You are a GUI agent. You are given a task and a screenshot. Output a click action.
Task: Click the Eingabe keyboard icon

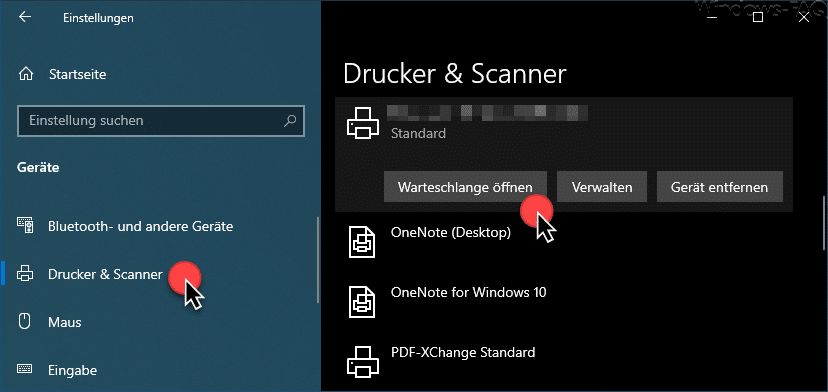pyautogui.click(x=25, y=369)
